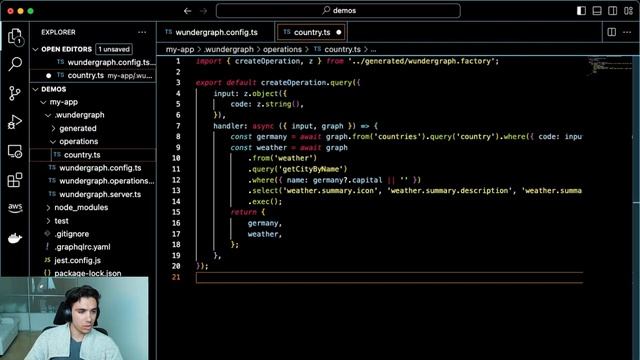Click the z.string() call on line 5
640x360 pixels.
(278, 104)
